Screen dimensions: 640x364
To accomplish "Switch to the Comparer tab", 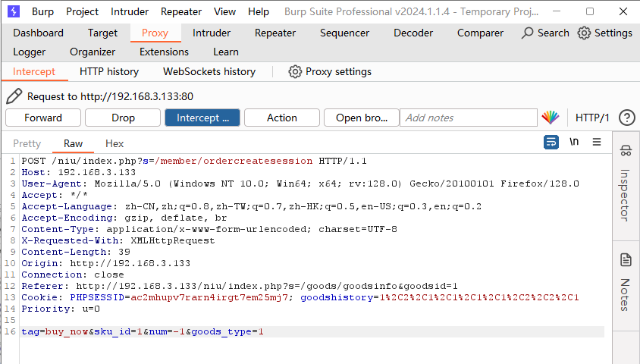I will click(x=480, y=33).
